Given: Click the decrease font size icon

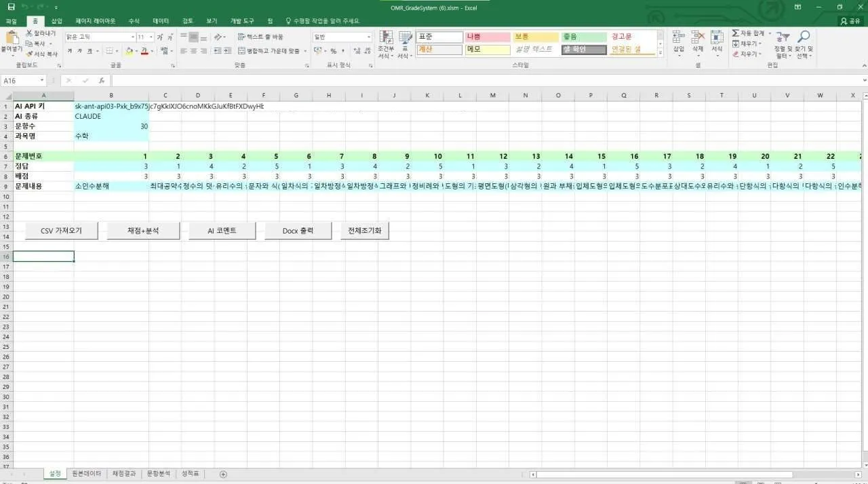Looking at the screenshot, I should 170,37.
